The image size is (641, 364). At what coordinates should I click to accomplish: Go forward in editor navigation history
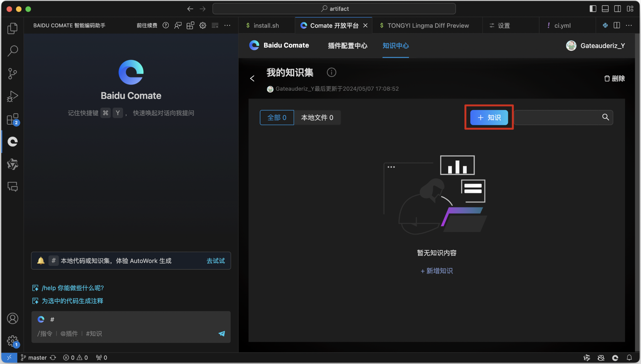point(203,9)
